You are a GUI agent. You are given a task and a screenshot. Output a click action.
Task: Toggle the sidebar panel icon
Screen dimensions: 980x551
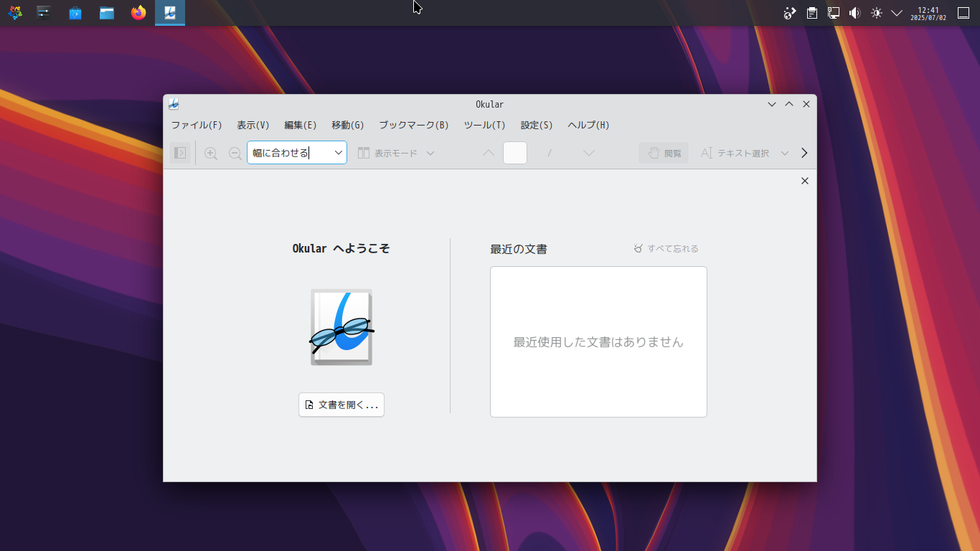tap(180, 153)
